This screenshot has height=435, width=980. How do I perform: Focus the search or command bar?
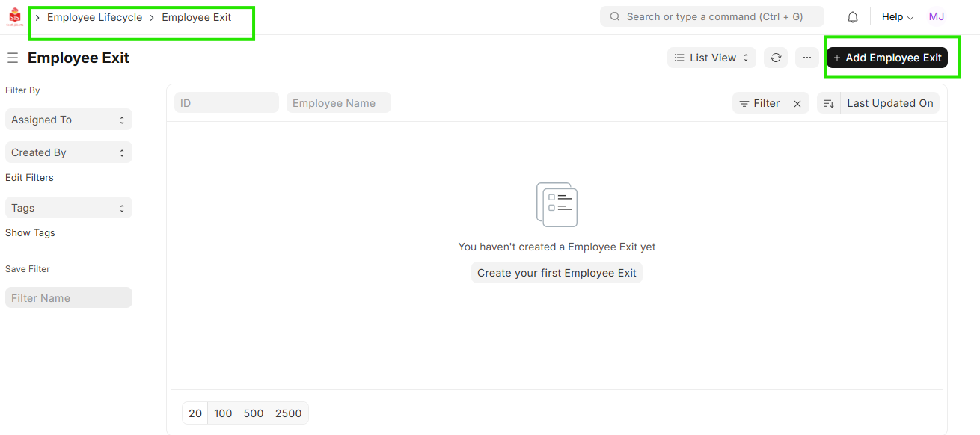(711, 16)
